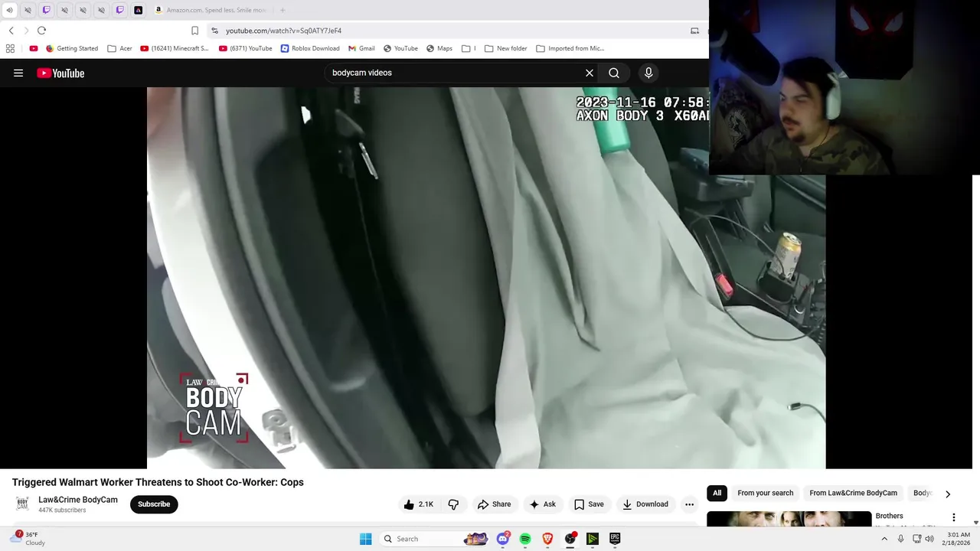Viewport: 980px width, 551px height.
Task: Show more filter chips with arrow
Action: click(x=948, y=494)
